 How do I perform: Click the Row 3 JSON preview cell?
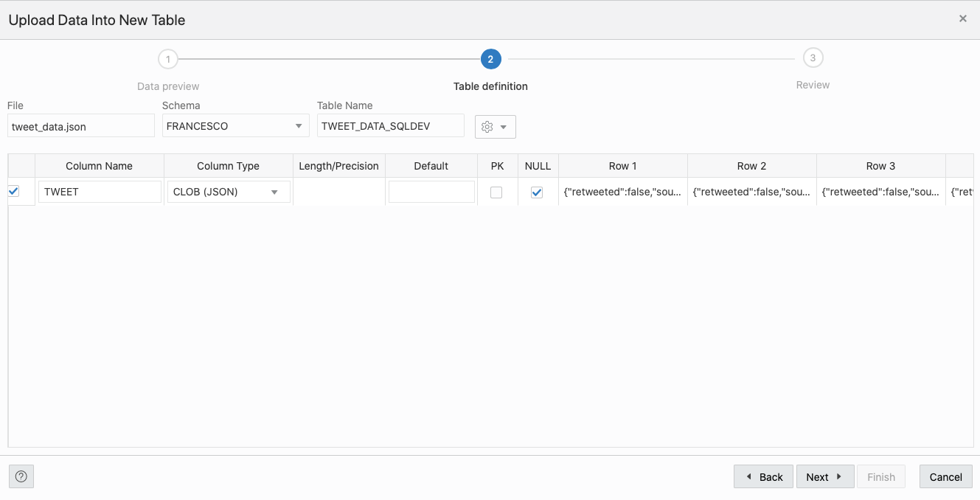[x=881, y=192]
